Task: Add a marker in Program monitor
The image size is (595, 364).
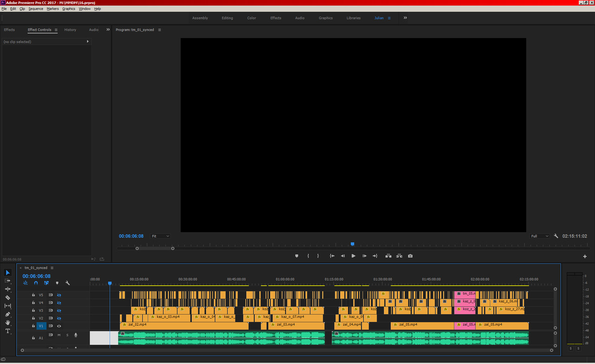Action: pyautogui.click(x=297, y=256)
